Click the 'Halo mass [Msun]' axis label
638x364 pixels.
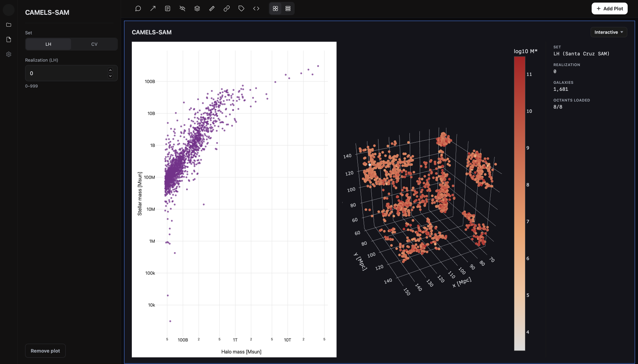pyautogui.click(x=241, y=351)
